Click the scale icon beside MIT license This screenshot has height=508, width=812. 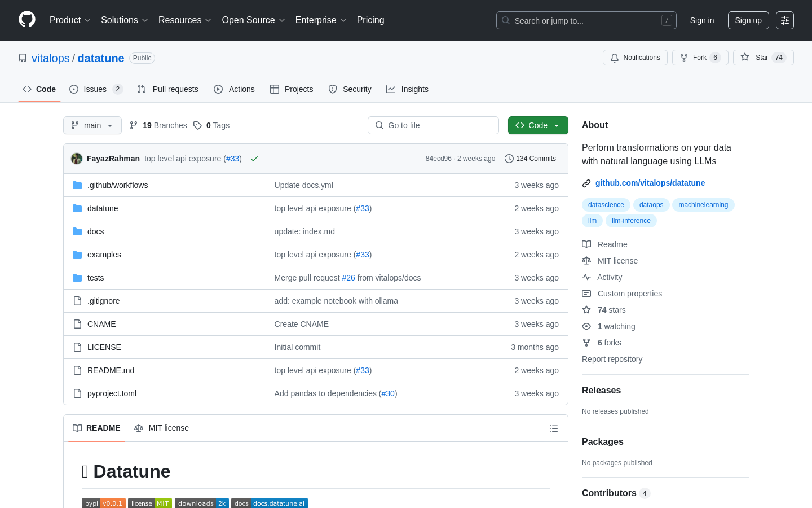(x=586, y=261)
